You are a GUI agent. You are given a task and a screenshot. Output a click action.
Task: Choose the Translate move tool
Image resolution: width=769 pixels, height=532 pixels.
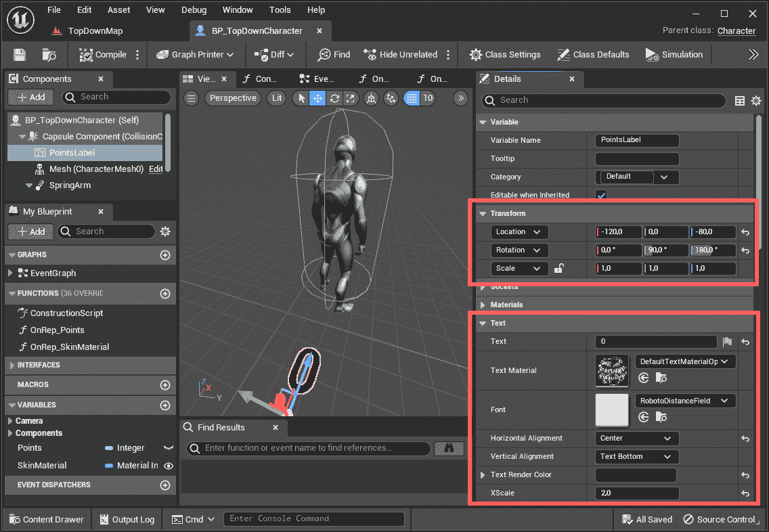(317, 98)
